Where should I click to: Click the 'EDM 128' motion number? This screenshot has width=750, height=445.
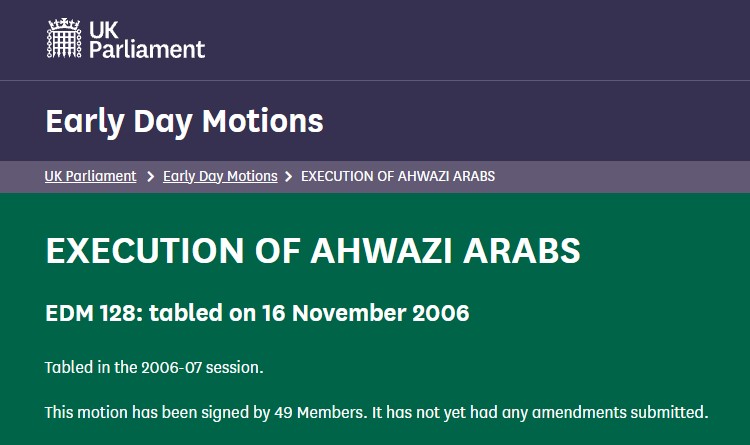point(95,313)
